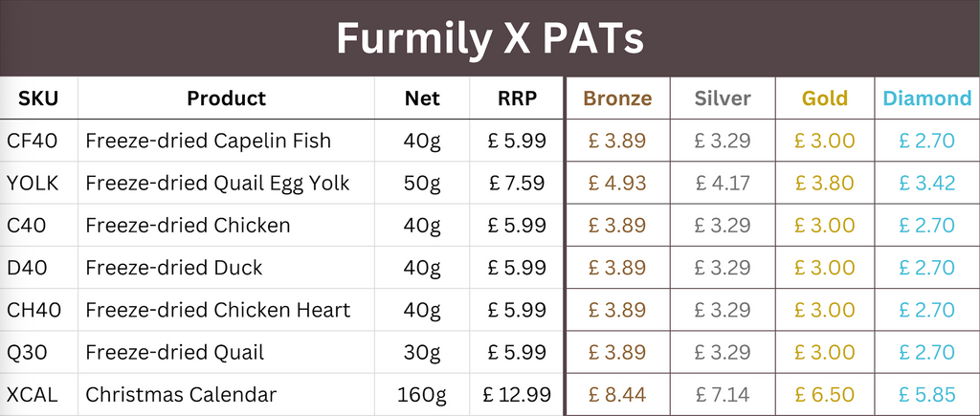Select the £4.17 Silver price

point(723,184)
